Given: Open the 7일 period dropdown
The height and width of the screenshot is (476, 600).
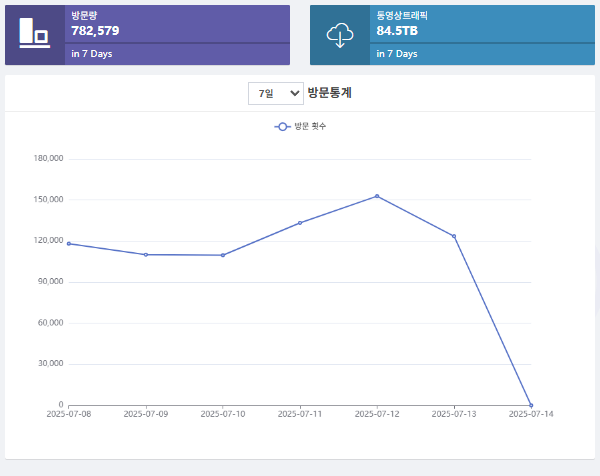Looking at the screenshot, I should pos(275,93).
